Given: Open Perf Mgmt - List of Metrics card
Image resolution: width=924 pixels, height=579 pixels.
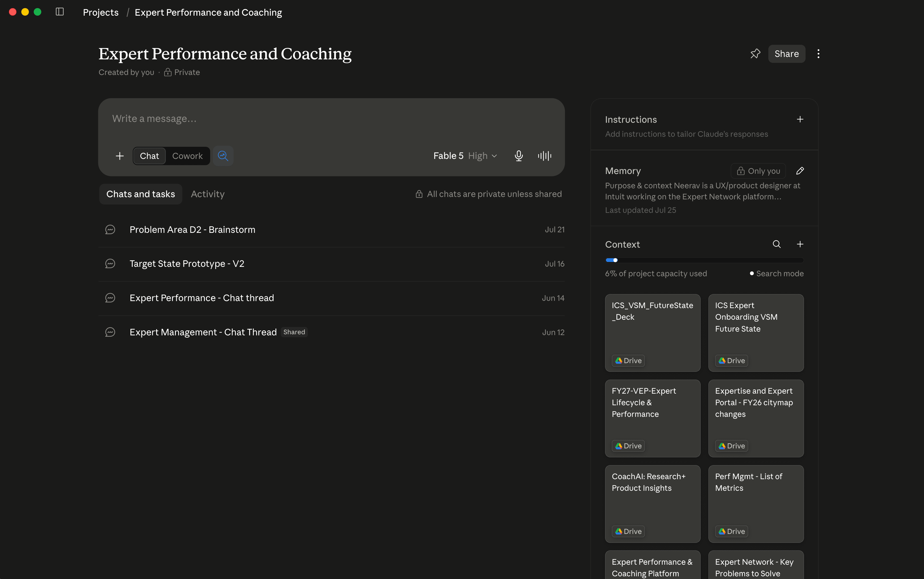Looking at the screenshot, I should (756, 504).
